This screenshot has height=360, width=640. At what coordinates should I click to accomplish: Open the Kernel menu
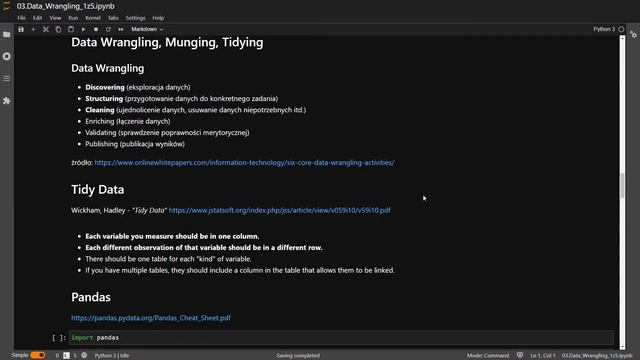(x=93, y=18)
